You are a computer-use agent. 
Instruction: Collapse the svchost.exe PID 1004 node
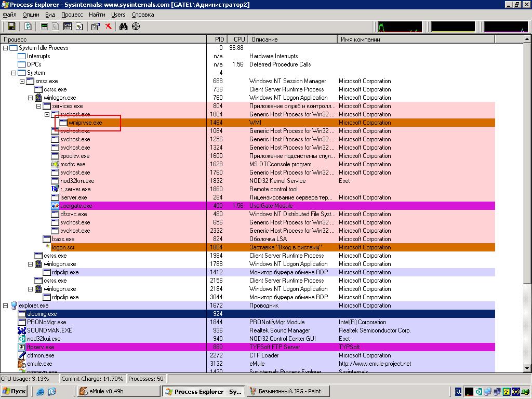pos(47,115)
